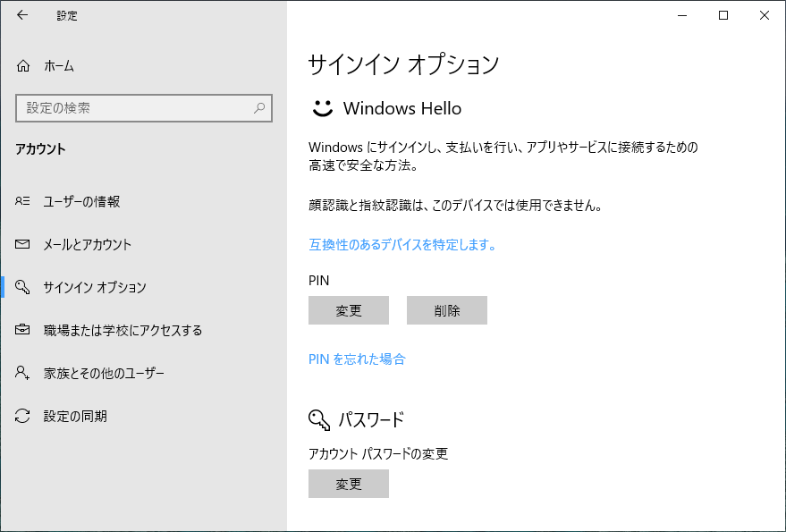
Task: Click the メールとアカウント envelope icon
Action: [x=22, y=244]
